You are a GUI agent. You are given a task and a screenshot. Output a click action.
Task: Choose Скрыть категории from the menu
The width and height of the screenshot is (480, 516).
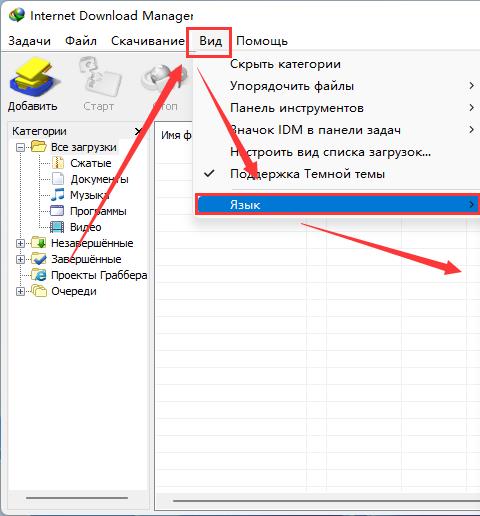coord(285,64)
